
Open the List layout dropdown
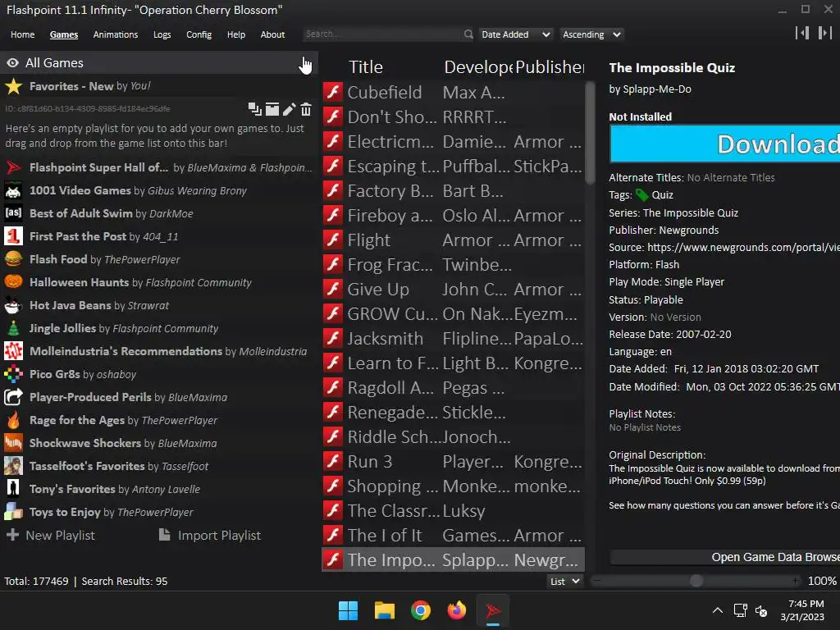[564, 582]
